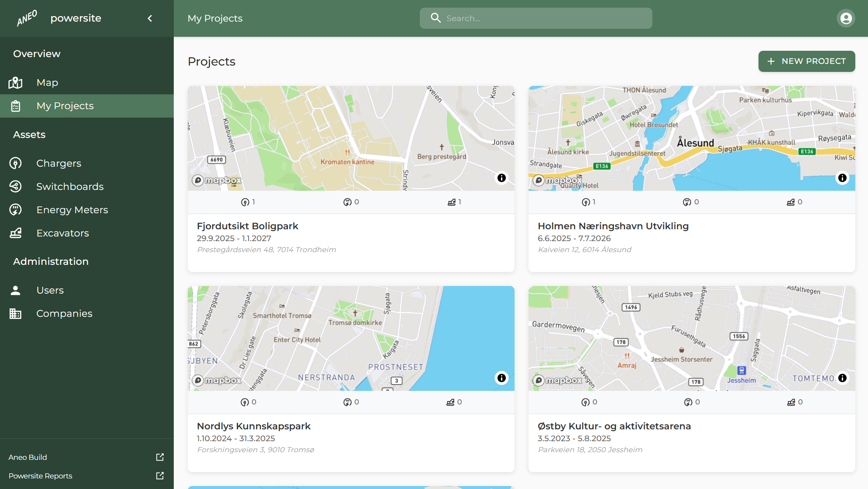The image size is (868, 489).
Task: Open the Chargers asset page
Action: point(58,163)
